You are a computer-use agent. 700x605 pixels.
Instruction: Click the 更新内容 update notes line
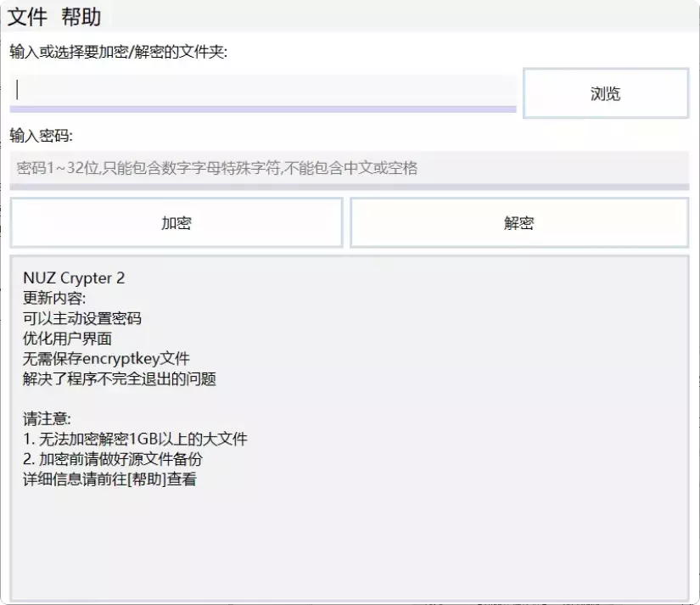53,298
